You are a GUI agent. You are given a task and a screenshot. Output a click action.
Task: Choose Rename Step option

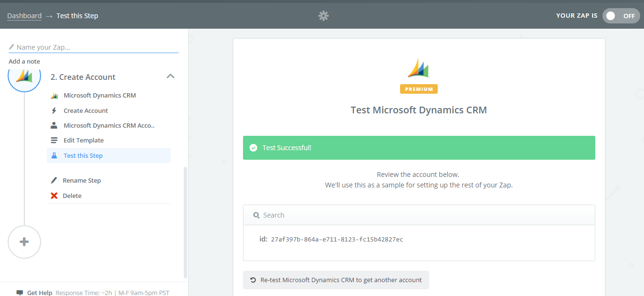(x=82, y=180)
